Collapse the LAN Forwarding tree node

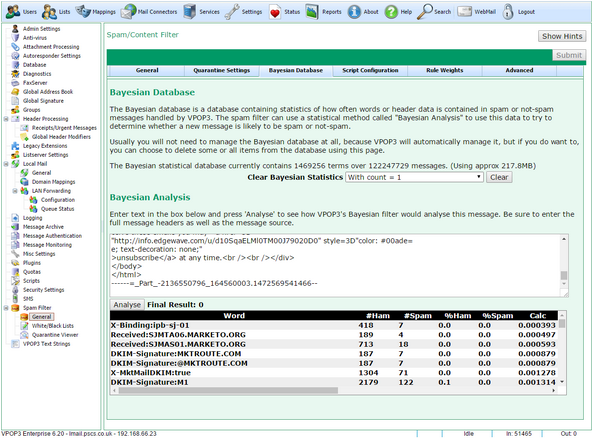click(15, 191)
